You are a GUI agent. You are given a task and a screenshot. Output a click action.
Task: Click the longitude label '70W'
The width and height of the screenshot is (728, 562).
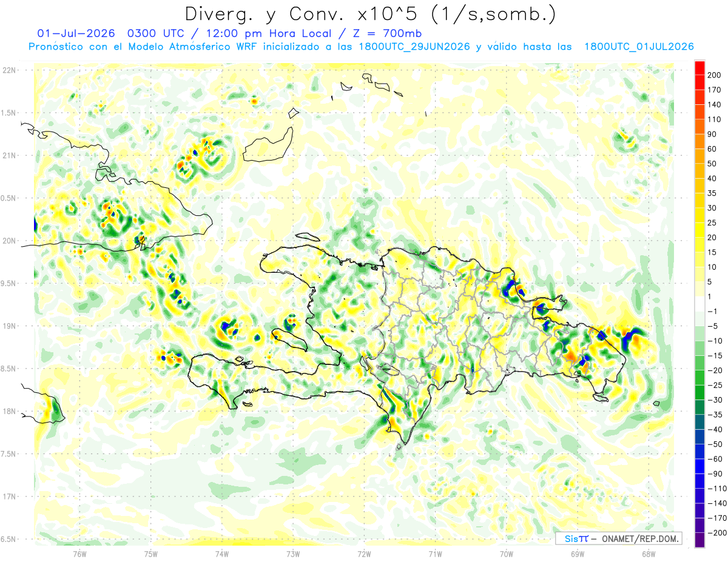(x=506, y=554)
